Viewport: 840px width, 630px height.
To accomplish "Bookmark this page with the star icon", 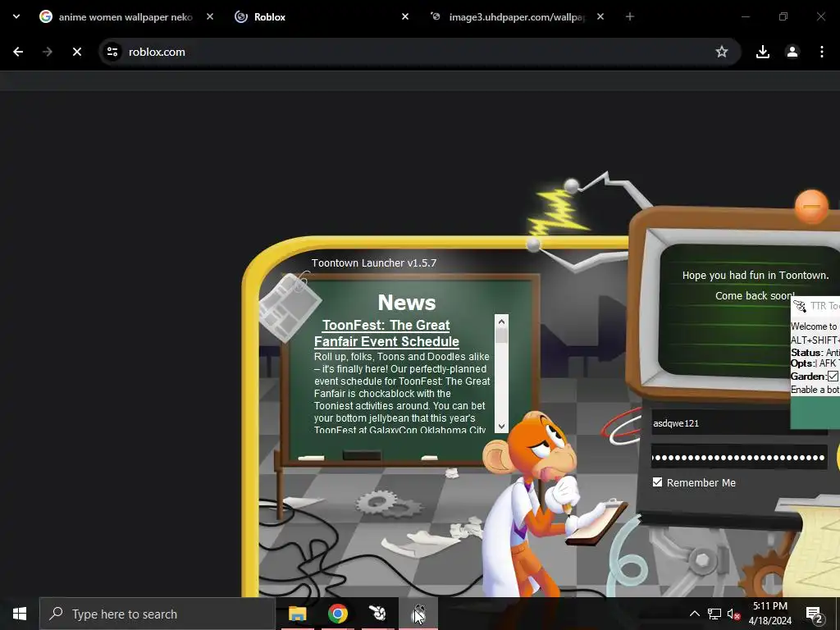I will click(x=722, y=52).
